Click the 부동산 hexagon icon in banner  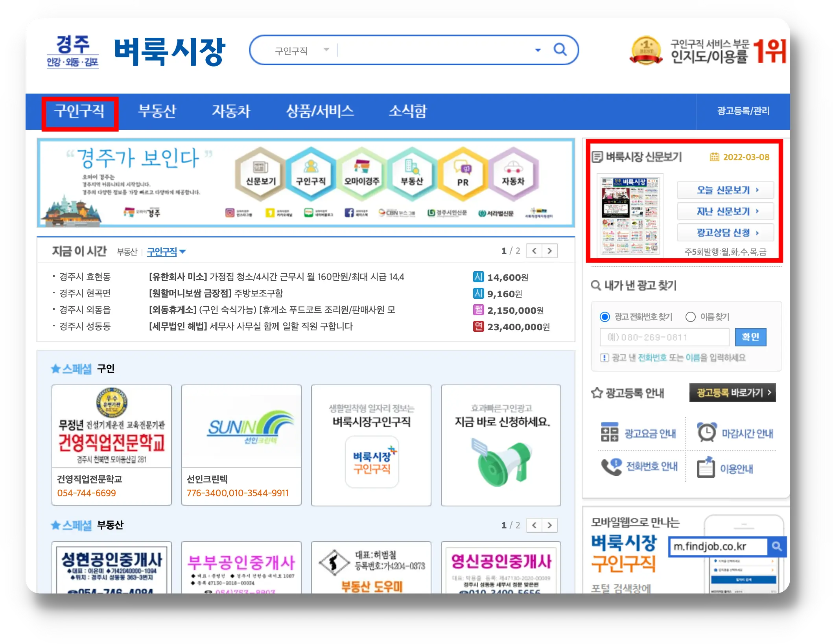[x=412, y=174]
